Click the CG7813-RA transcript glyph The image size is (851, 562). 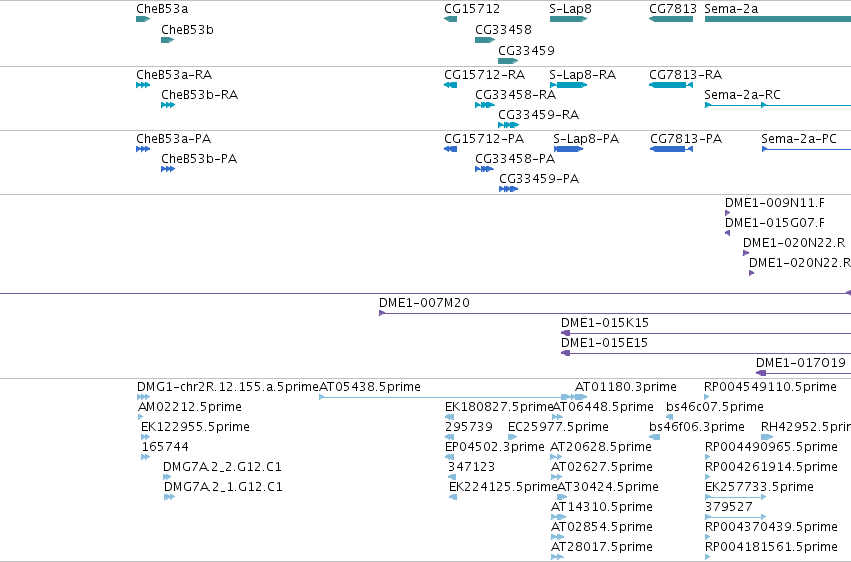(671, 85)
